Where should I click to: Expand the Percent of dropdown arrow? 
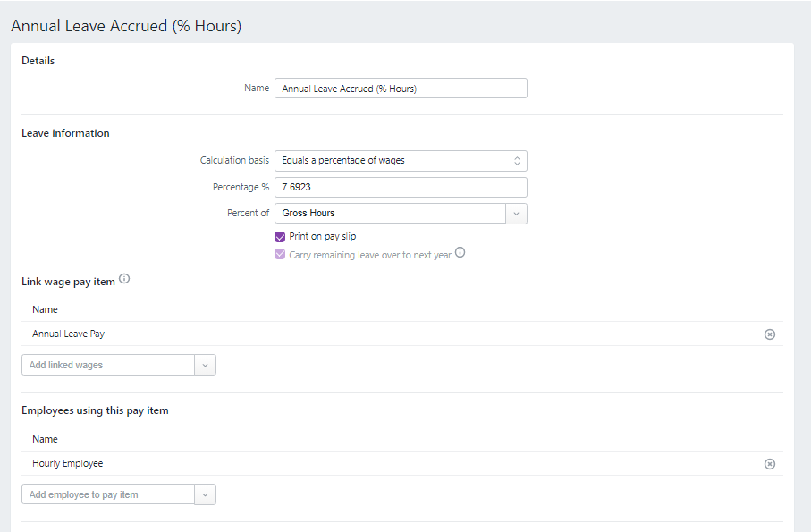(516, 214)
